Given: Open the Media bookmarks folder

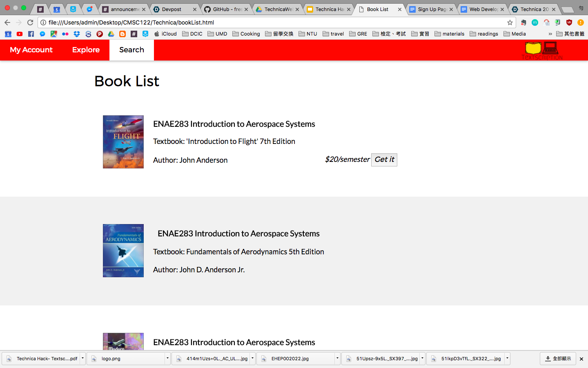Looking at the screenshot, I should tap(514, 34).
